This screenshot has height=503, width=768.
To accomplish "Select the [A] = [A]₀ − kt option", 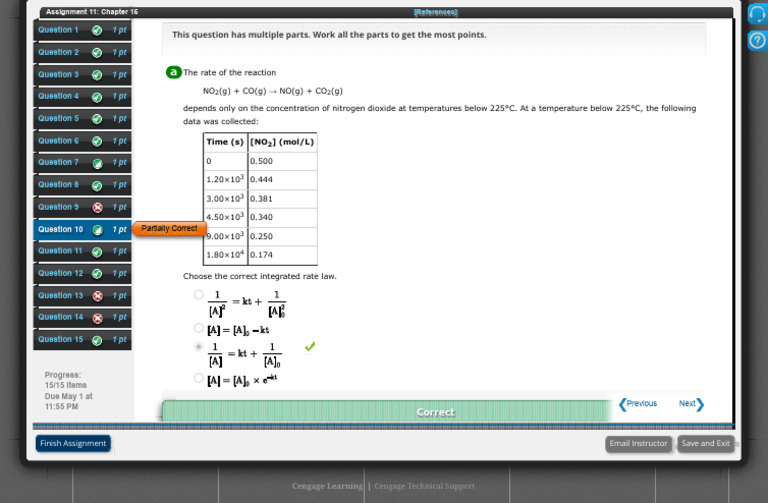I will 198,327.
